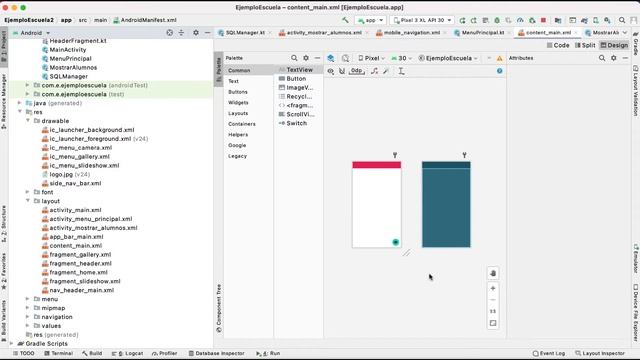
Task: Switch to the activity_mostrar_alumnos.xml tab
Action: (x=324, y=33)
